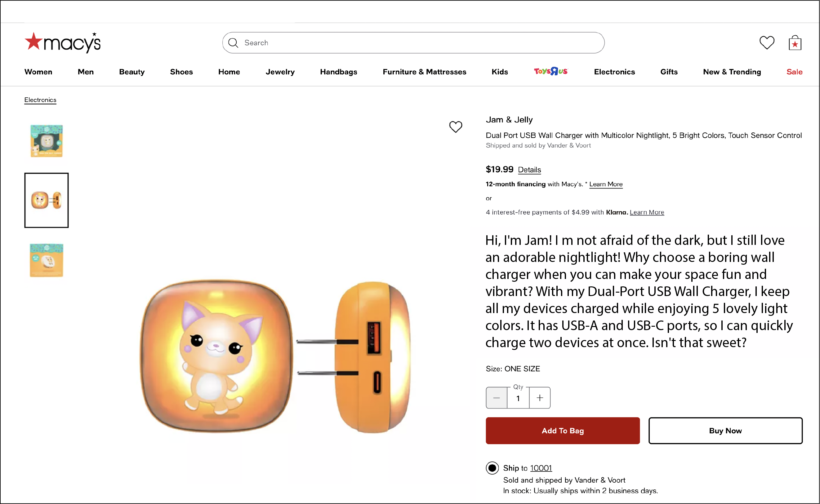820x504 pixels.
Task: Click the Electronics breadcrumb link
Action: tap(40, 100)
